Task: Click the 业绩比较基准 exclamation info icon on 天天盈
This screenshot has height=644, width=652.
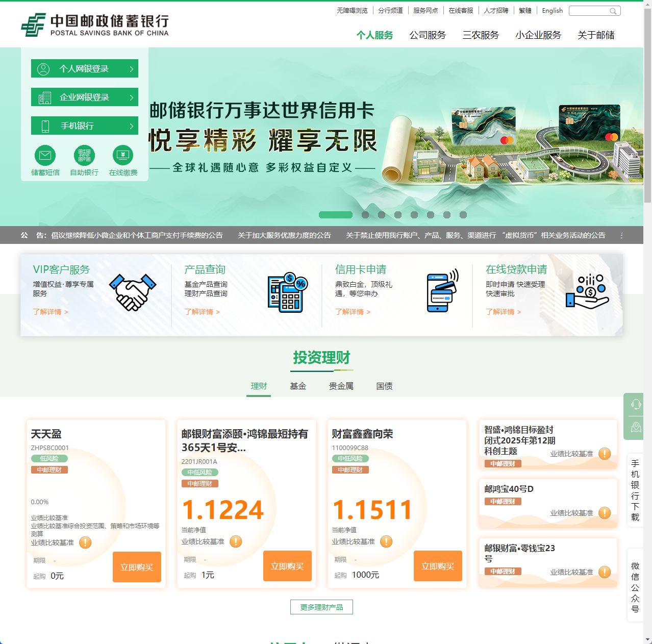Action: click(x=86, y=542)
